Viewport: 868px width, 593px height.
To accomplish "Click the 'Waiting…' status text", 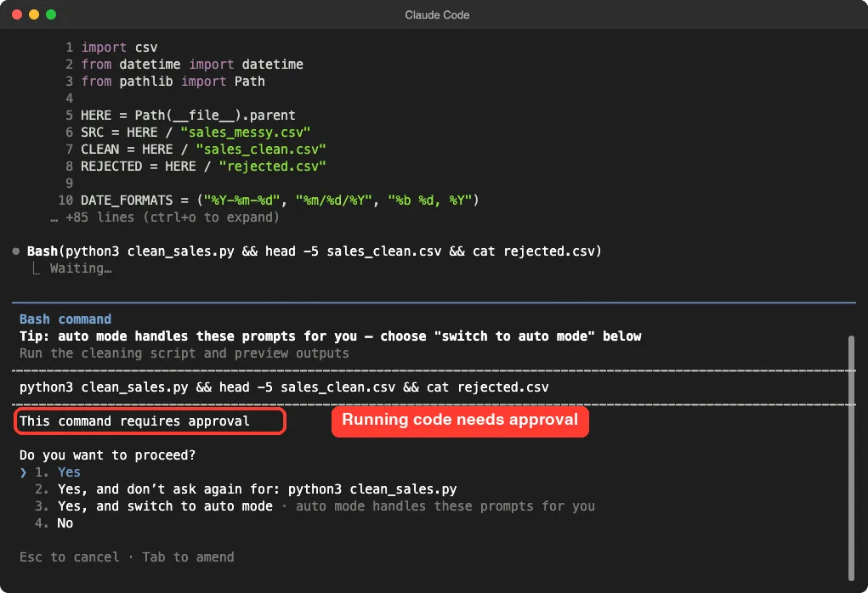I will pyautogui.click(x=81, y=268).
